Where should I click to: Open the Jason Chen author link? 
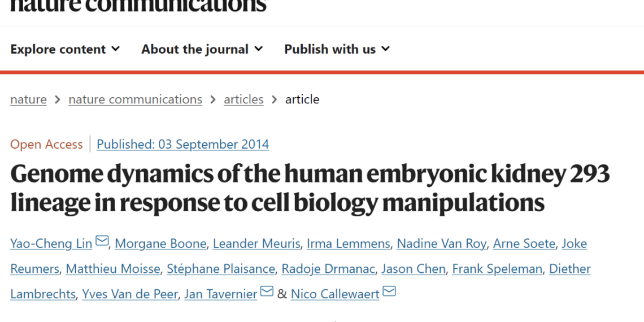pyautogui.click(x=413, y=269)
